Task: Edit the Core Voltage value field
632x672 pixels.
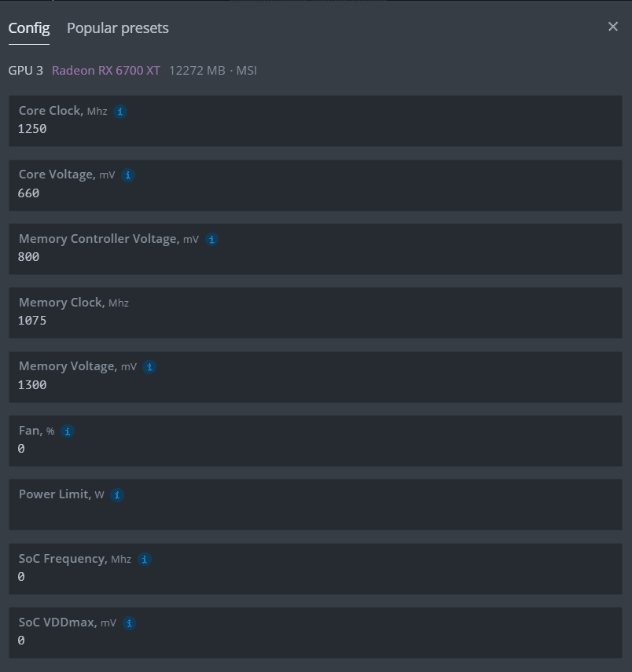Action: (x=314, y=193)
